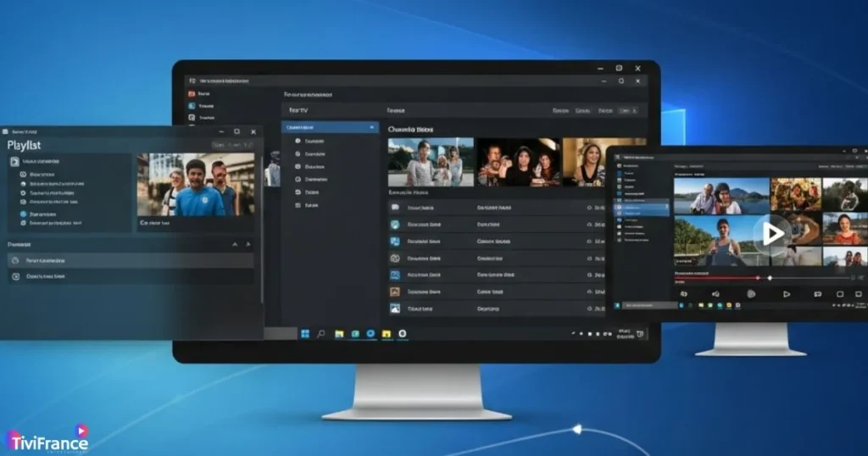Click the last boxed button in main window toolbar
This screenshot has height=456, width=868.
(x=628, y=111)
